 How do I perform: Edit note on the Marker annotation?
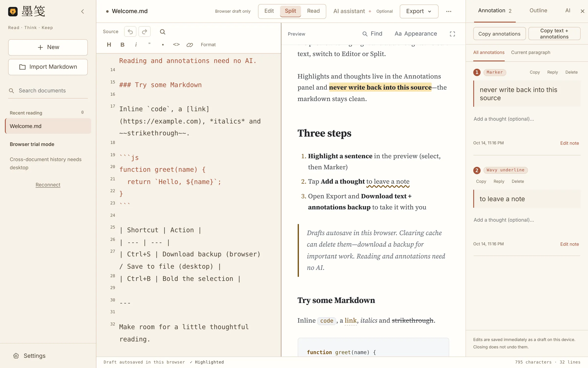point(569,143)
